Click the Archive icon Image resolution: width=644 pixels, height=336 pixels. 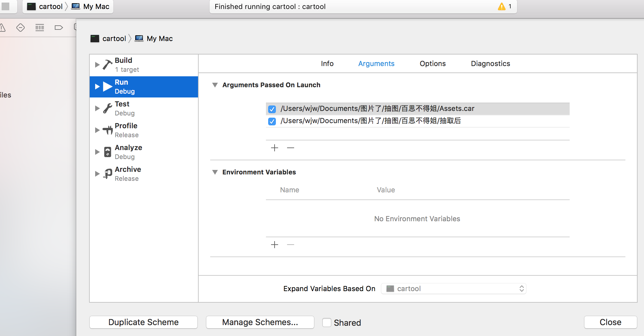tap(108, 173)
